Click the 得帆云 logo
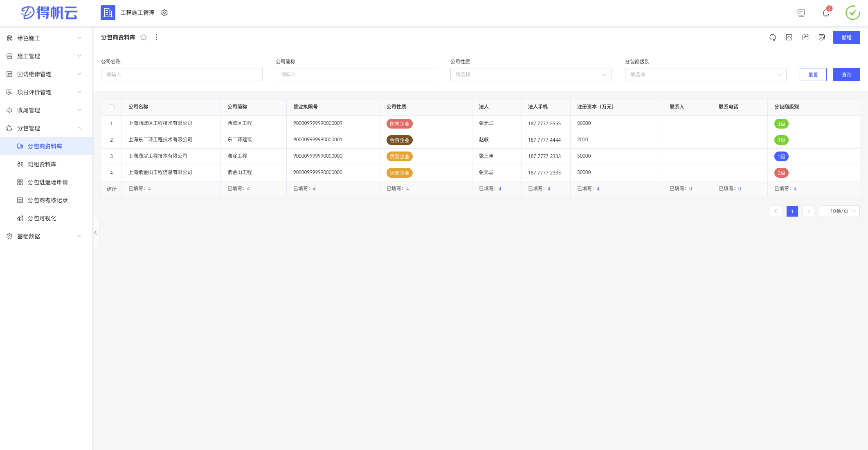868x450 pixels. (x=49, y=13)
